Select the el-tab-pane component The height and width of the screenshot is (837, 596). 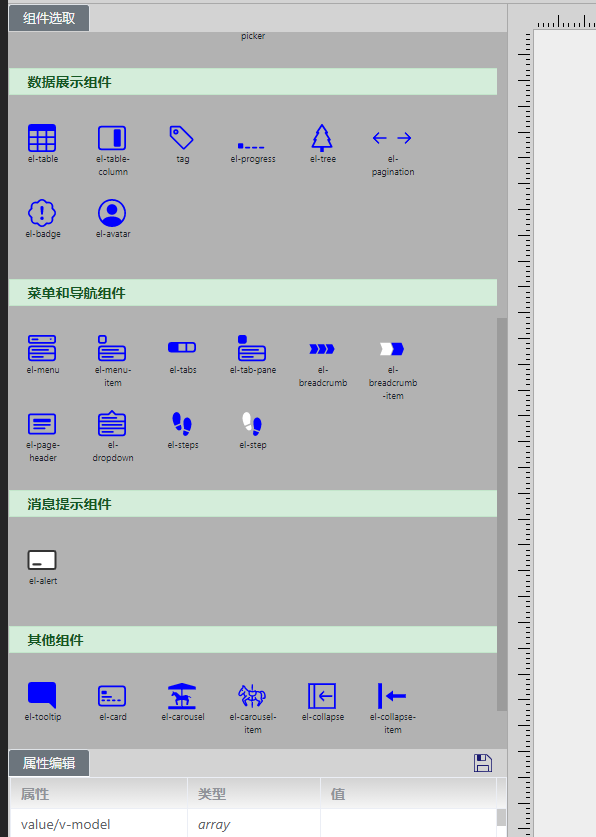(x=252, y=348)
